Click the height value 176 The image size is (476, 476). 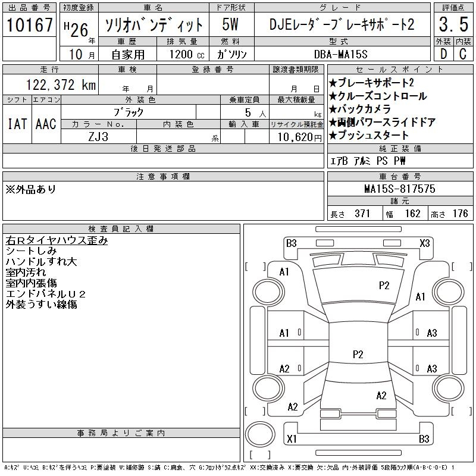tap(461, 214)
